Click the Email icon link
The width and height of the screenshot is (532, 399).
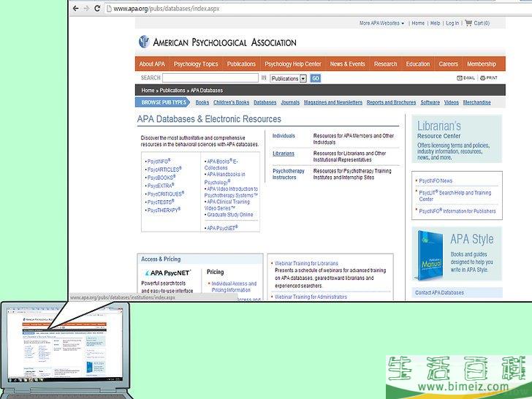(465, 77)
